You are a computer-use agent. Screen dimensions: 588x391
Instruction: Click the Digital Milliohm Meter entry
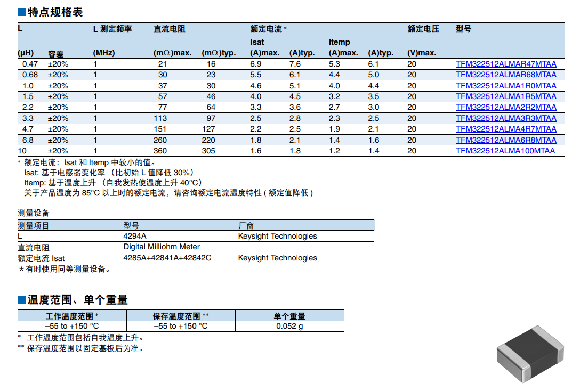click(162, 247)
